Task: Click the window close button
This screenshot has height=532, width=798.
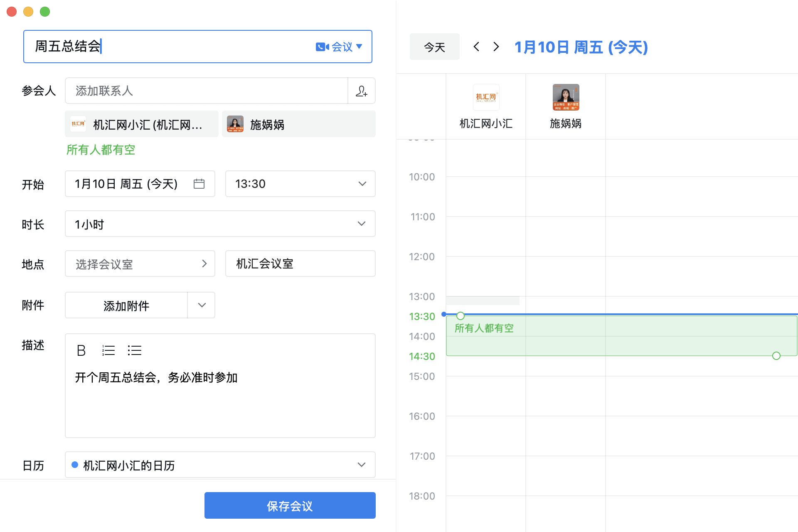Action: pyautogui.click(x=12, y=12)
